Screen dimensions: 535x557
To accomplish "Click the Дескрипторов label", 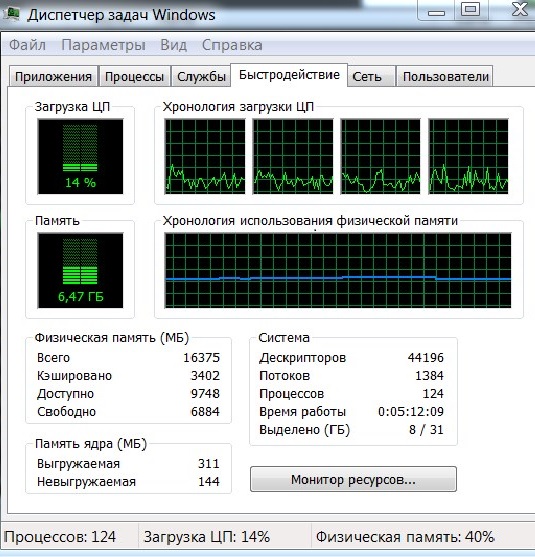I will 302,357.
